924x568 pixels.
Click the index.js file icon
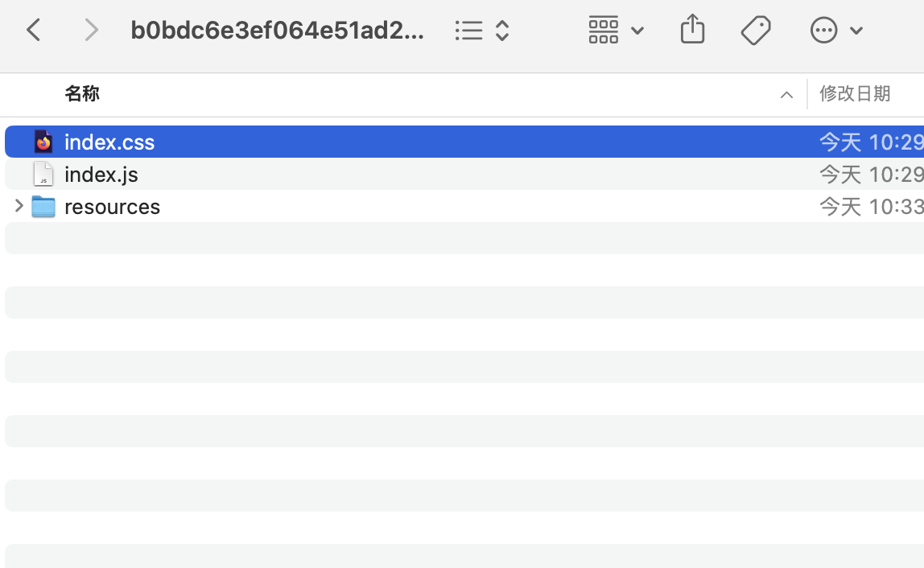point(43,175)
